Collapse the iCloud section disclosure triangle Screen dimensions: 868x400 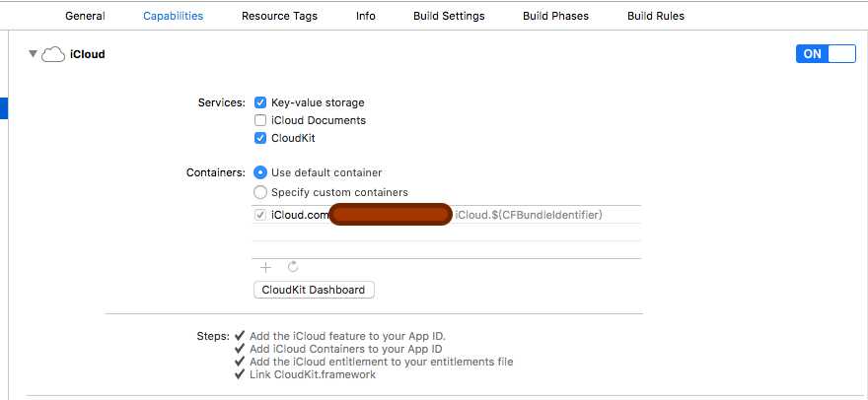[x=34, y=53]
